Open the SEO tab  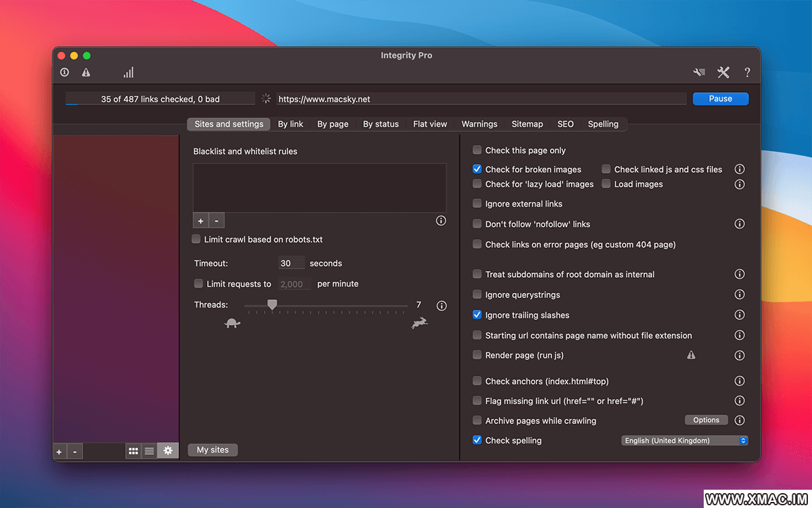pos(566,124)
